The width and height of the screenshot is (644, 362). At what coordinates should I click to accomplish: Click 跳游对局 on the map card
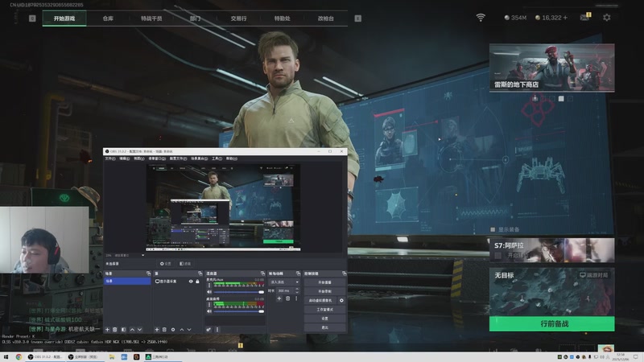pyautogui.click(x=593, y=275)
